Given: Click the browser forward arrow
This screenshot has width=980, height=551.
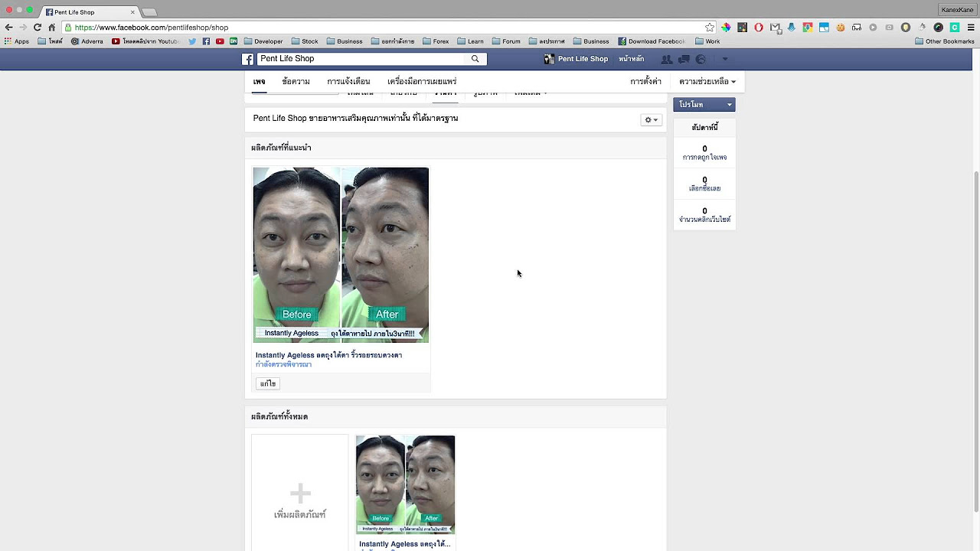Looking at the screenshot, I should pos(23,28).
